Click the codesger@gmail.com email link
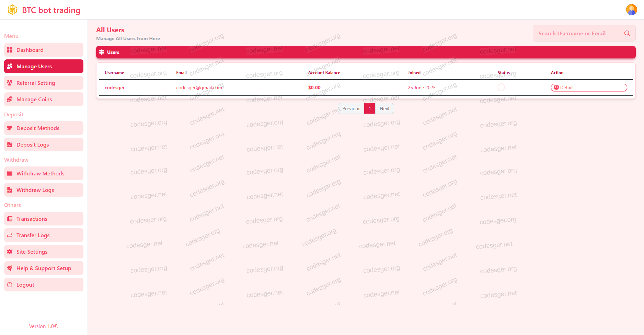644x335 pixels. coord(199,88)
